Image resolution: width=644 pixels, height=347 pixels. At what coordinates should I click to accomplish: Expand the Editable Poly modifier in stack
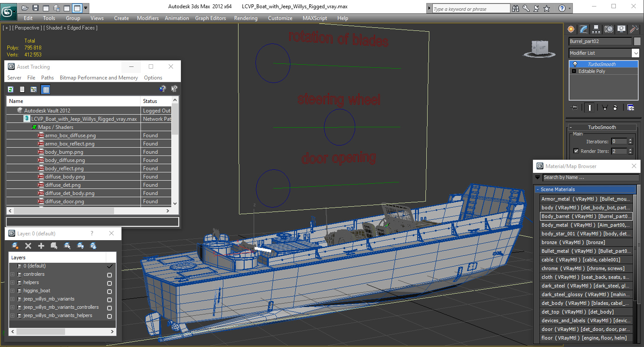coord(575,71)
